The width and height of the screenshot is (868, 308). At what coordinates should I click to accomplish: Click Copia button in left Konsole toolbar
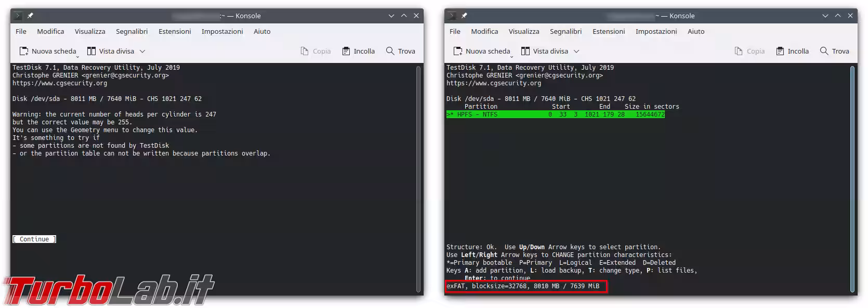tap(315, 51)
